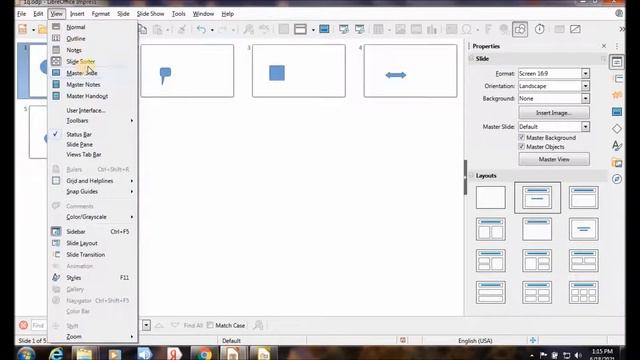Click the Insert Image button
This screenshot has width=640, height=360.
click(x=554, y=113)
